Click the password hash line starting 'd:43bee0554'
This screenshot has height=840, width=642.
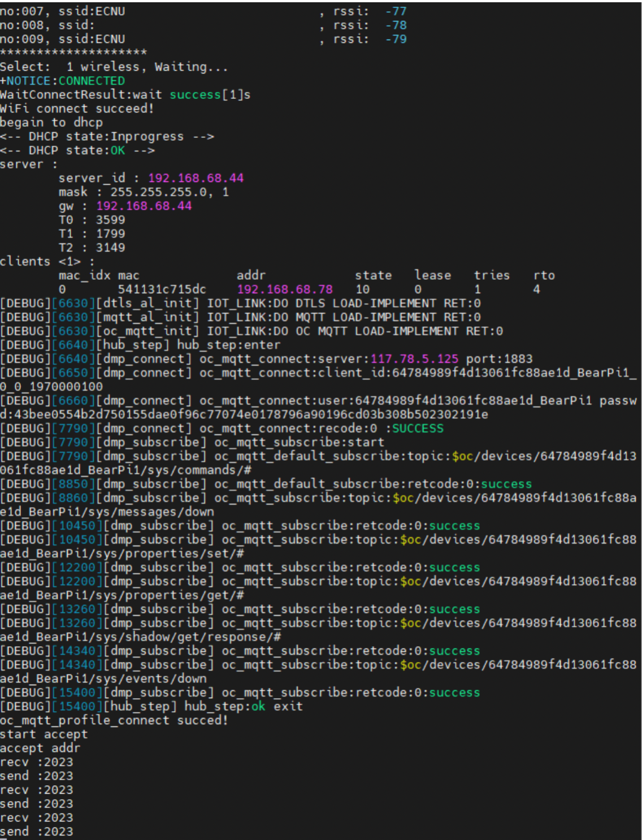click(244, 414)
